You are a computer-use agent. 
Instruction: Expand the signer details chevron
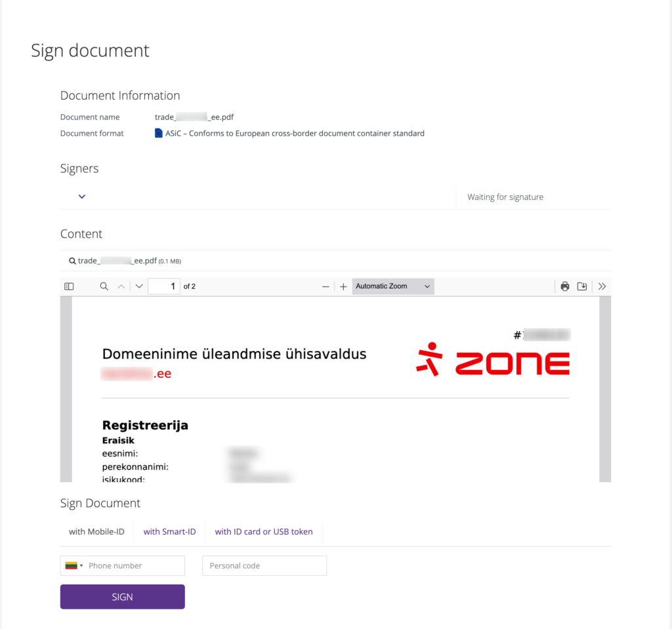pyautogui.click(x=82, y=196)
